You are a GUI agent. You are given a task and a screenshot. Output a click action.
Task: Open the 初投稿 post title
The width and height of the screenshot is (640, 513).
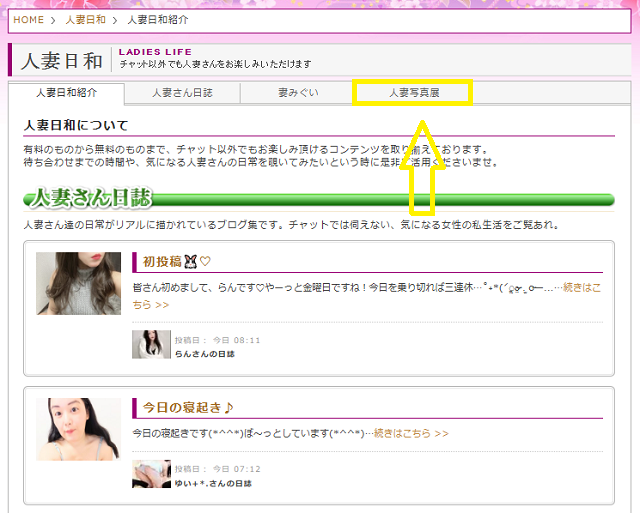click(x=163, y=262)
